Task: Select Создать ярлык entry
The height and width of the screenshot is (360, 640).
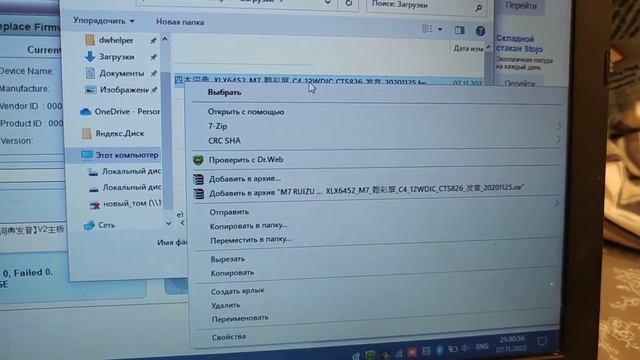Action: point(237,291)
